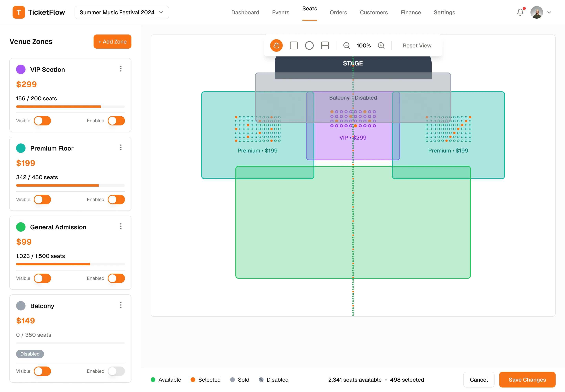Zoom in the seat map
This screenshot has height=392, width=565.
(381, 45)
